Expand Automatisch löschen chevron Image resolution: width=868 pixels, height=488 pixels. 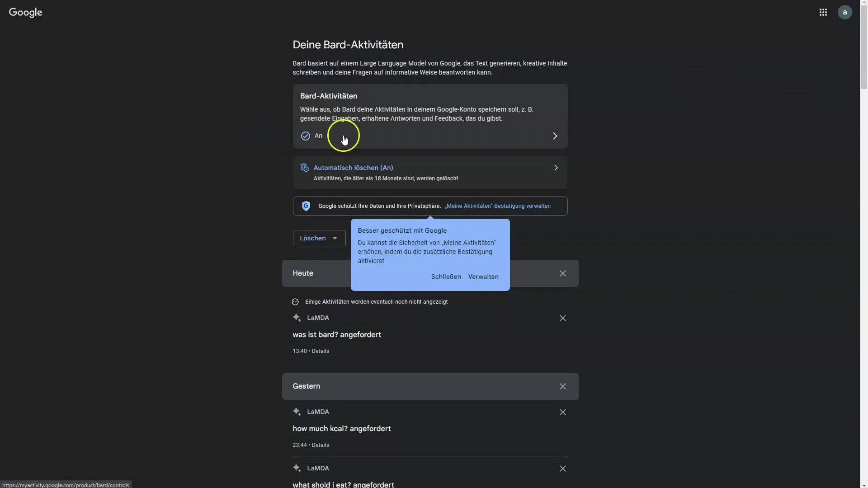556,168
